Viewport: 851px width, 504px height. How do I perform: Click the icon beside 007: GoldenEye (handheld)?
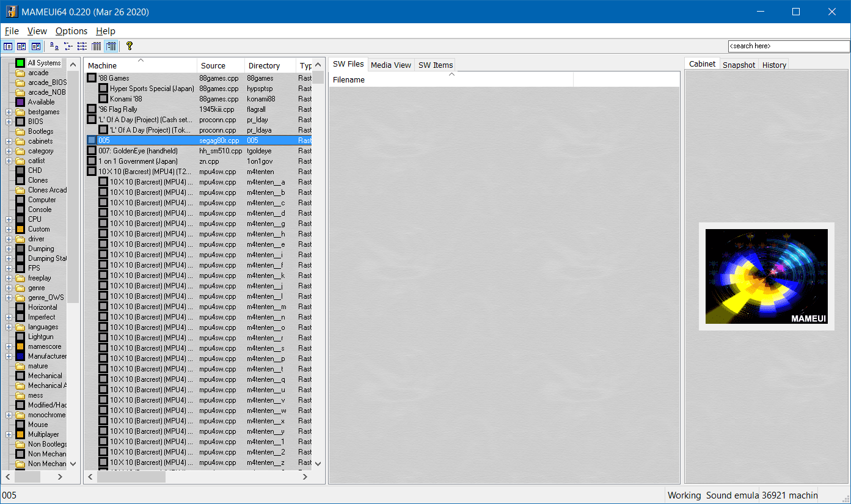pyautogui.click(x=92, y=151)
